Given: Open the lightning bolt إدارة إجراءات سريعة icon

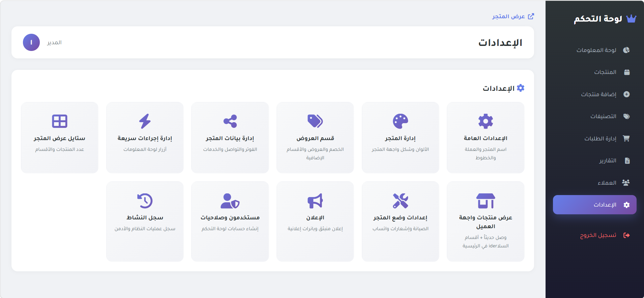Looking at the screenshot, I should click(145, 121).
